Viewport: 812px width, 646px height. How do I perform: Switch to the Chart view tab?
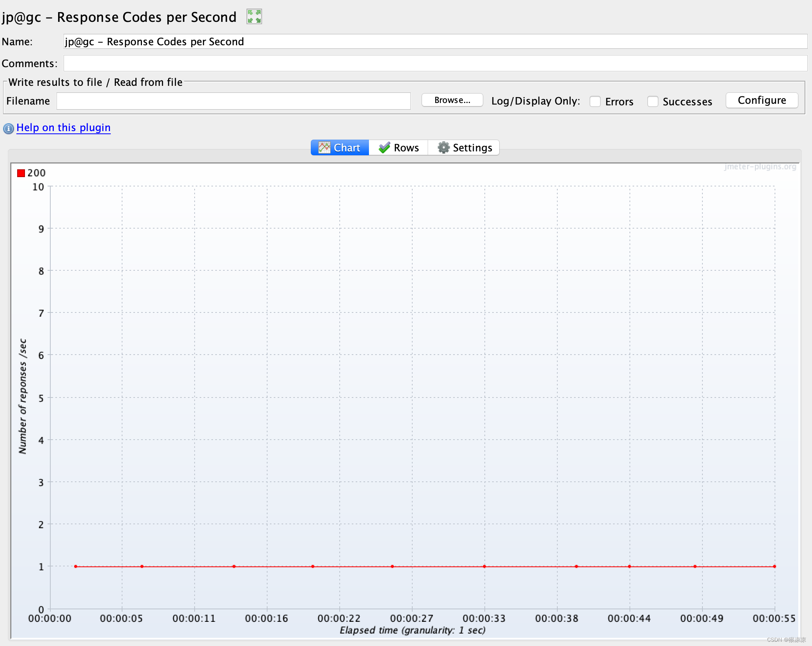point(339,148)
